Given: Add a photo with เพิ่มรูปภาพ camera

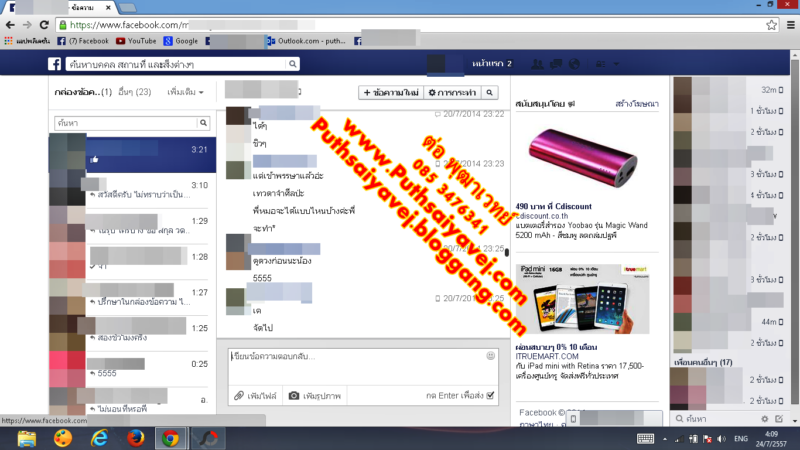Looking at the screenshot, I should tap(315, 395).
